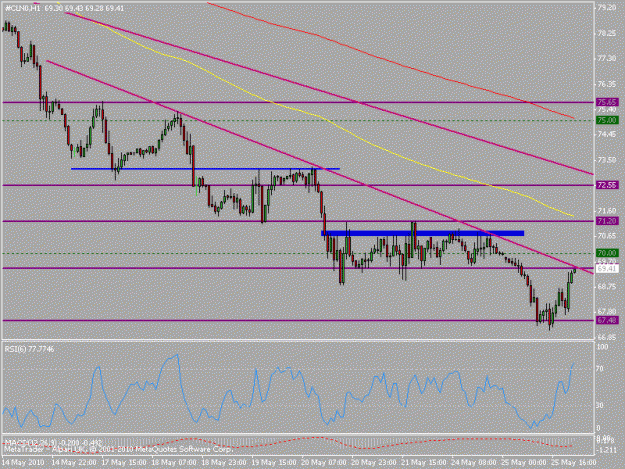Click the 75.65 purple price label
The width and height of the screenshot is (625, 469).
(607, 102)
